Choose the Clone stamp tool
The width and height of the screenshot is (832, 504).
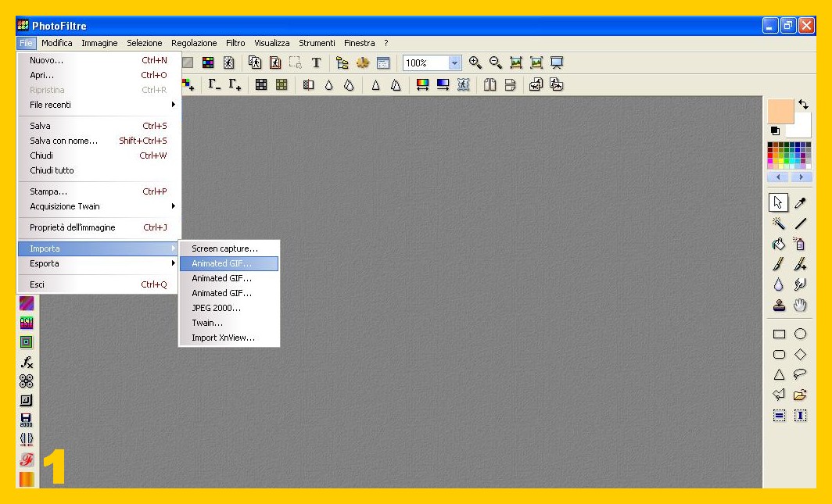[x=778, y=306]
